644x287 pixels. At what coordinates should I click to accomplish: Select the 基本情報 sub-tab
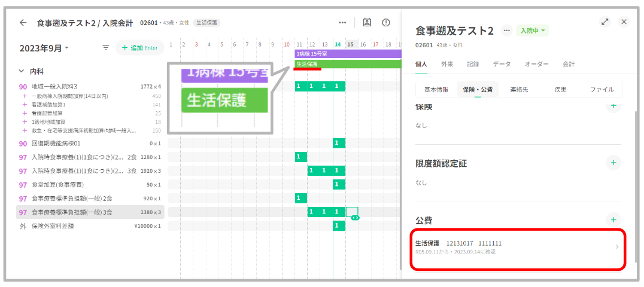436,89
